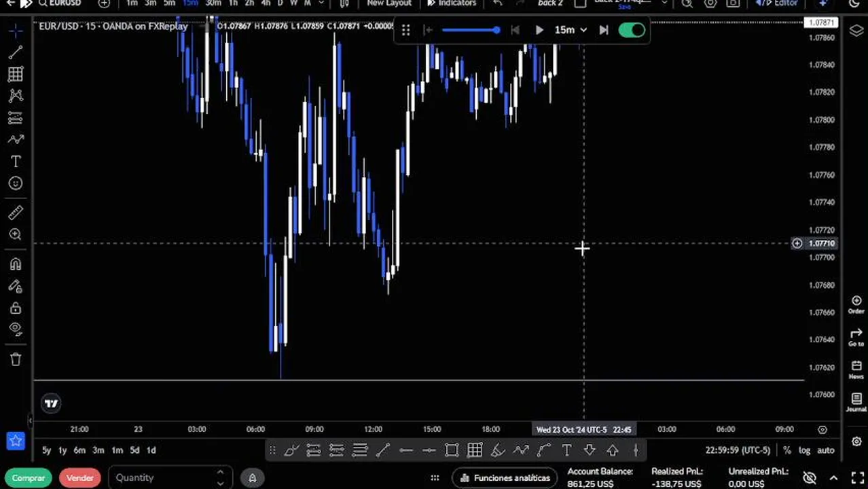Image resolution: width=868 pixels, height=489 pixels.
Task: Select the text T tool in bottom drawing bar
Action: pyautogui.click(x=566, y=450)
